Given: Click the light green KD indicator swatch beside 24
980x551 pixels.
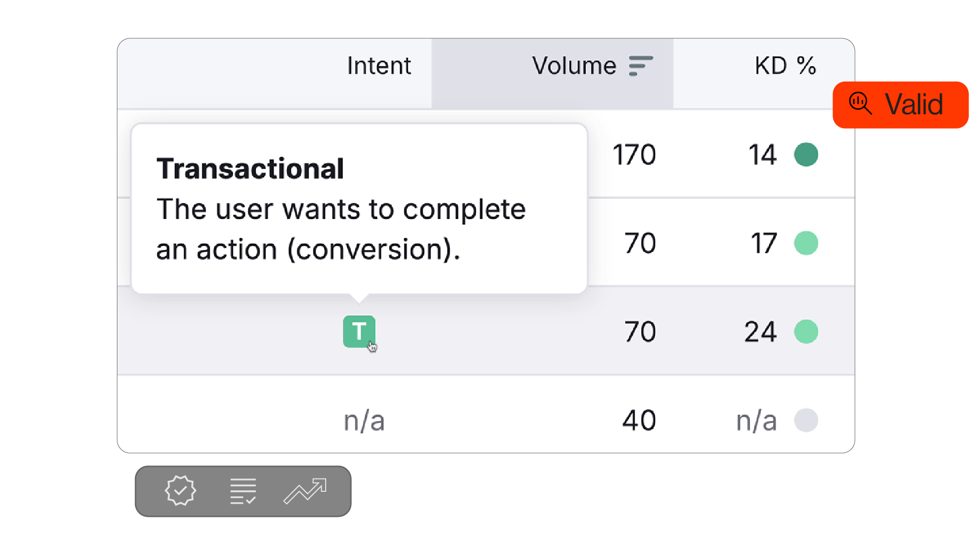Looking at the screenshot, I should [x=806, y=332].
